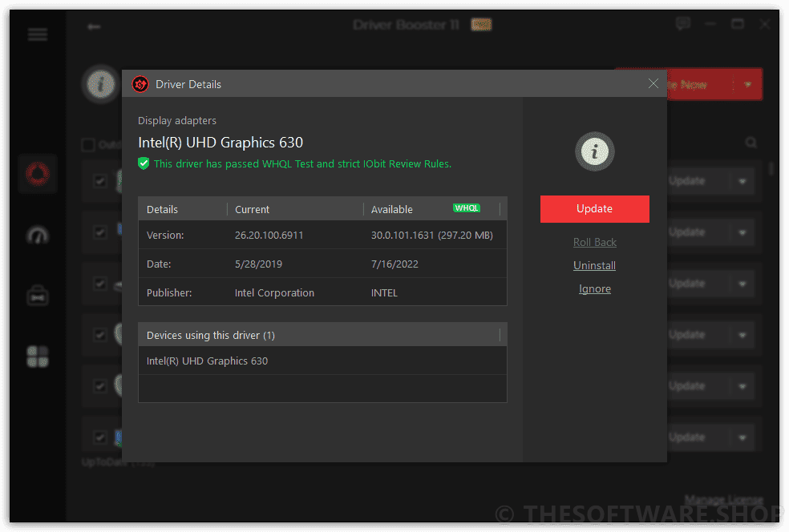Image resolution: width=789 pixels, height=532 pixels.
Task: Expand the fourth driver row's Update dropdown arrow
Action: 742,335
